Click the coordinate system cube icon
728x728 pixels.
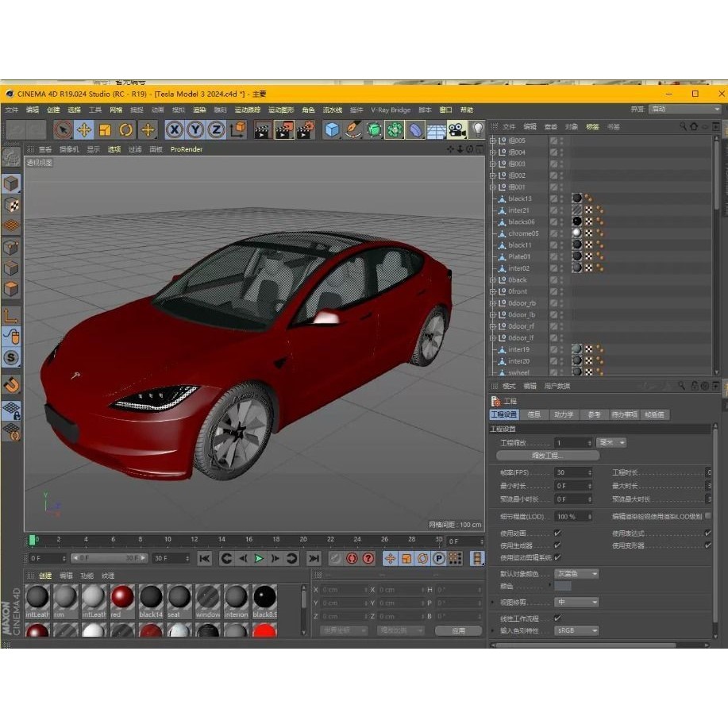[x=237, y=129]
